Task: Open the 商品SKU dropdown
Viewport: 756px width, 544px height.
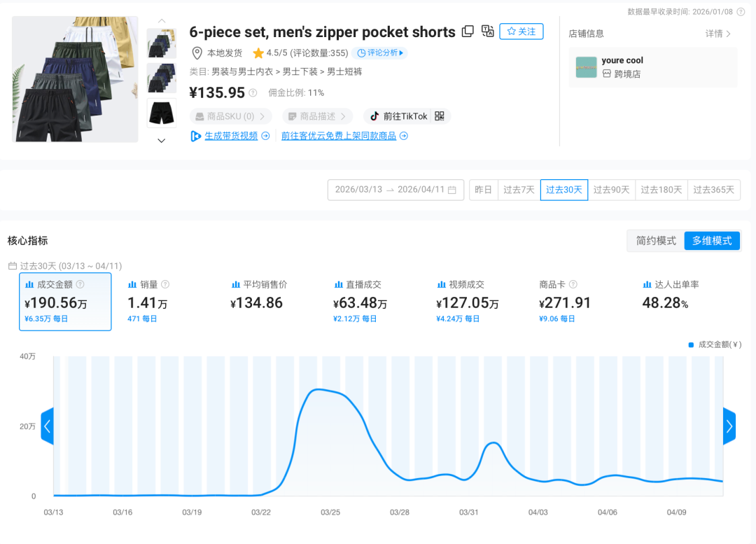Action: coord(230,116)
